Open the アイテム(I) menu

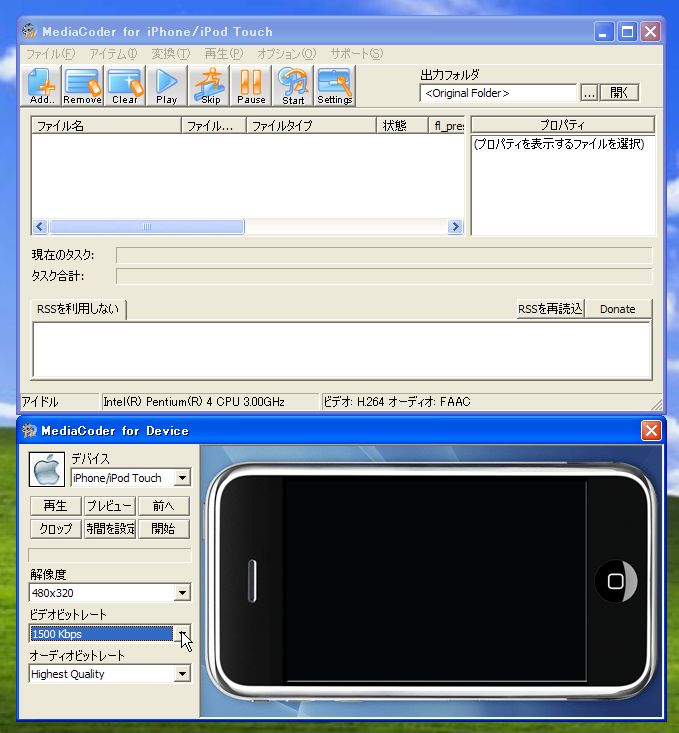(113, 54)
